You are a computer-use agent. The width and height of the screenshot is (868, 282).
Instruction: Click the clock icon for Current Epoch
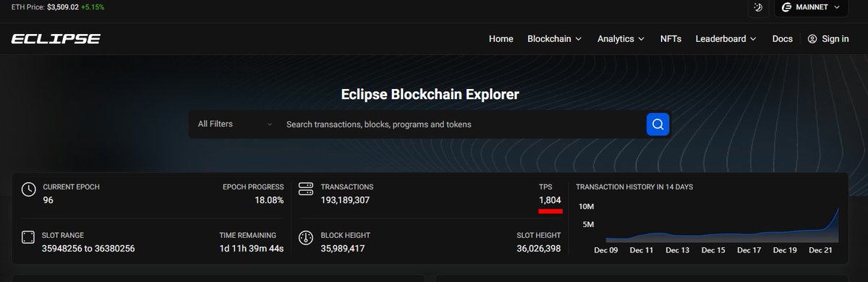(28, 190)
